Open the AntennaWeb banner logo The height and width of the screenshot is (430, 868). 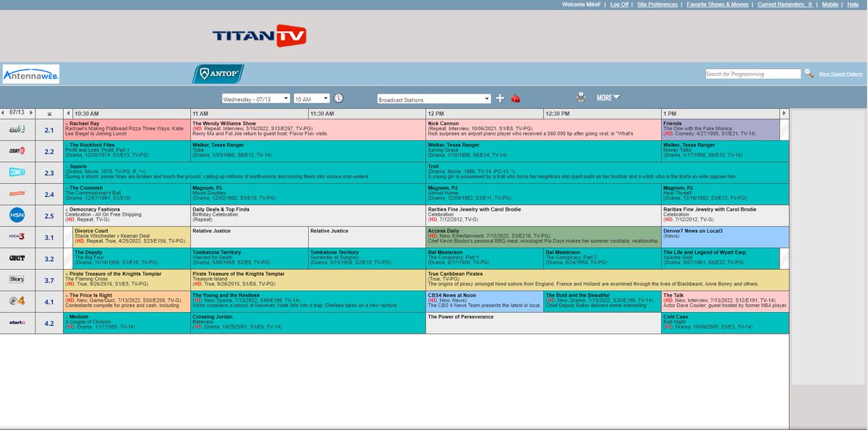(x=31, y=75)
